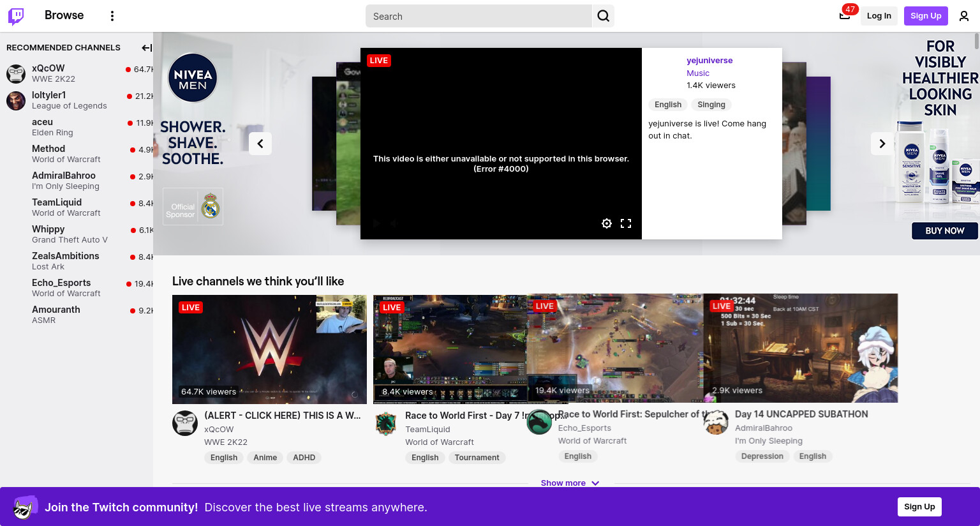This screenshot has height=526, width=980.
Task: Show the next carousel stream
Action: pos(882,144)
